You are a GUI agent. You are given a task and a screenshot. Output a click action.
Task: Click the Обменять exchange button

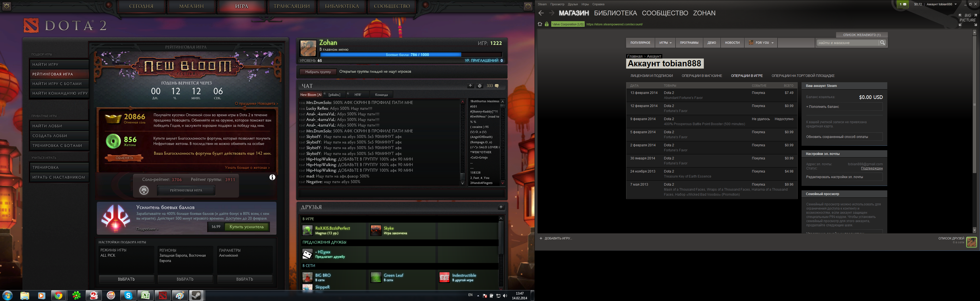coord(124,158)
